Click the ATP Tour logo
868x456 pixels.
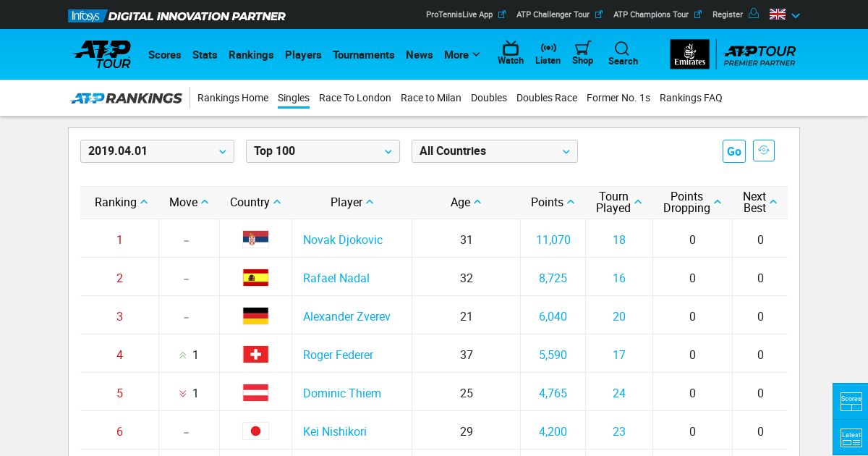click(102, 54)
